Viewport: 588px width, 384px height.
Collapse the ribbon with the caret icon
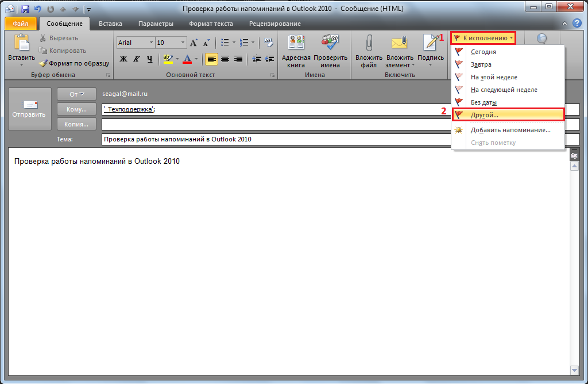click(x=565, y=24)
